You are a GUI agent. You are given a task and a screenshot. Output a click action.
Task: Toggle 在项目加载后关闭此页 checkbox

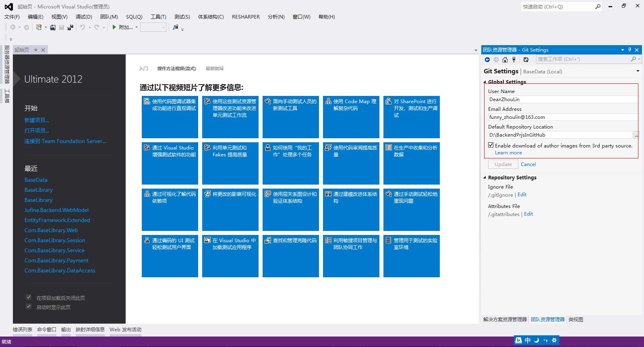[x=29, y=297]
